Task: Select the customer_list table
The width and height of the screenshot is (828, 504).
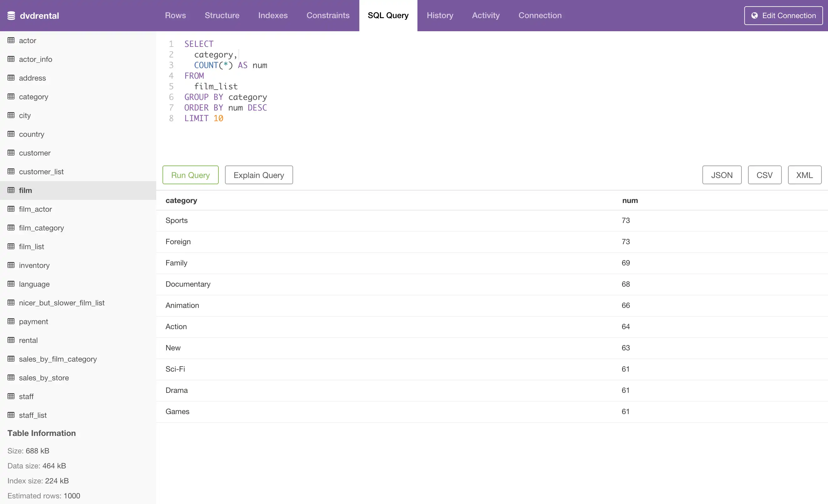Action: (41, 171)
